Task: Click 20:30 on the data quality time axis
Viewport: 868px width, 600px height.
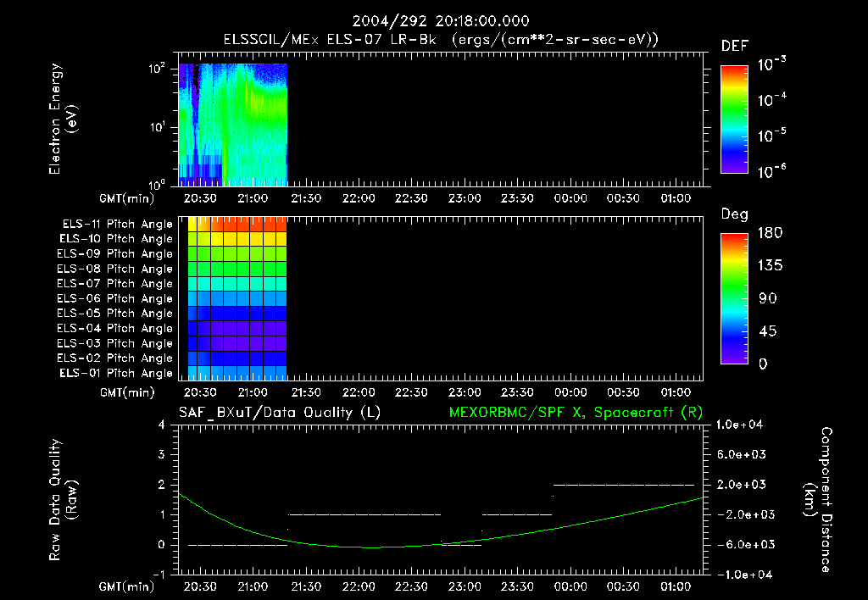Action: pos(200,586)
